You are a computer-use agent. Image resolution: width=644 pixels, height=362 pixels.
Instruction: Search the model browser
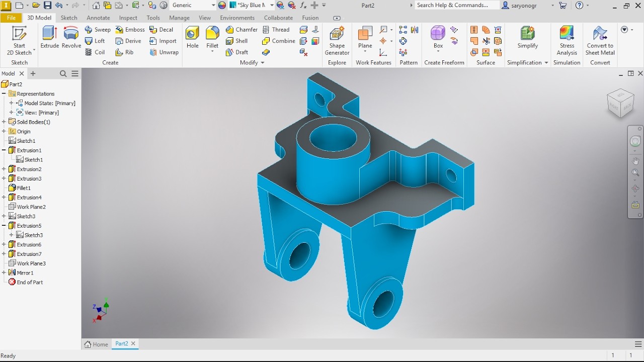pyautogui.click(x=63, y=73)
